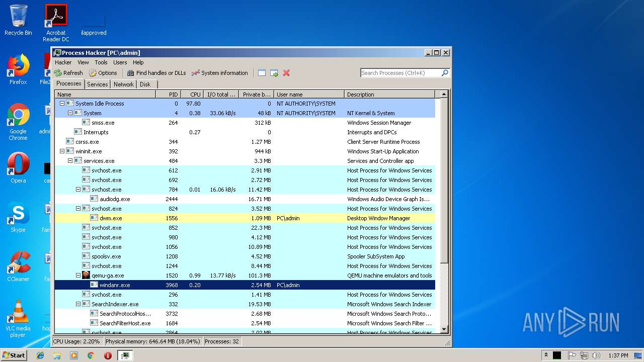The width and height of the screenshot is (644, 362).
Task: Open Acrobat Reader DC desktop shortcut
Action: click(56, 23)
